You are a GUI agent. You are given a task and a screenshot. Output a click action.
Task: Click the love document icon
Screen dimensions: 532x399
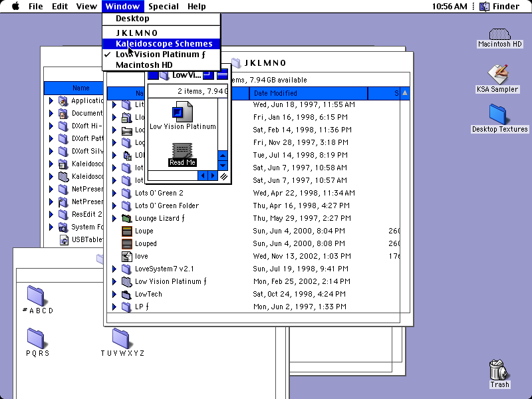126,256
